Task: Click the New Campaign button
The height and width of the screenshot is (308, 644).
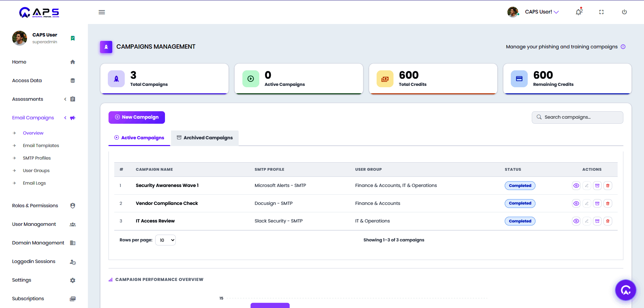Action: coord(137,117)
